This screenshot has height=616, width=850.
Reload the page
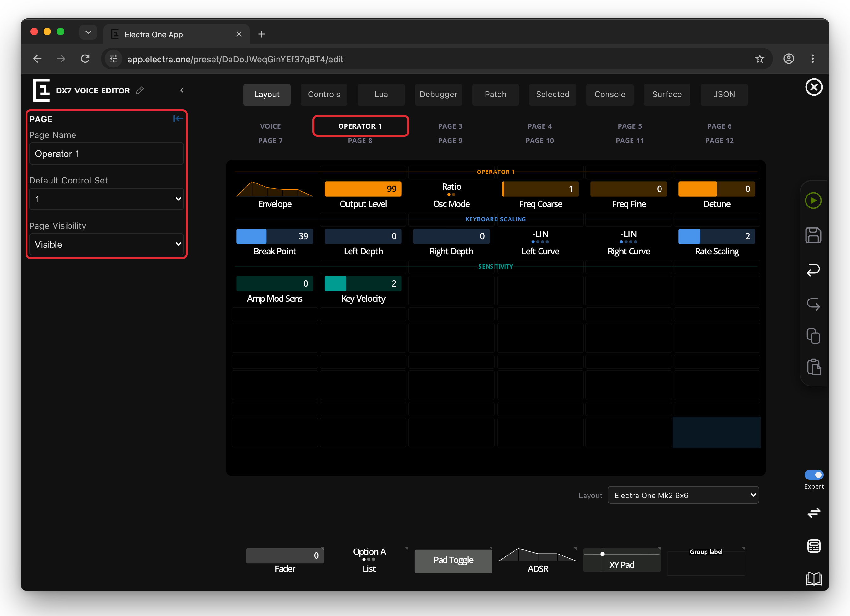(x=85, y=59)
